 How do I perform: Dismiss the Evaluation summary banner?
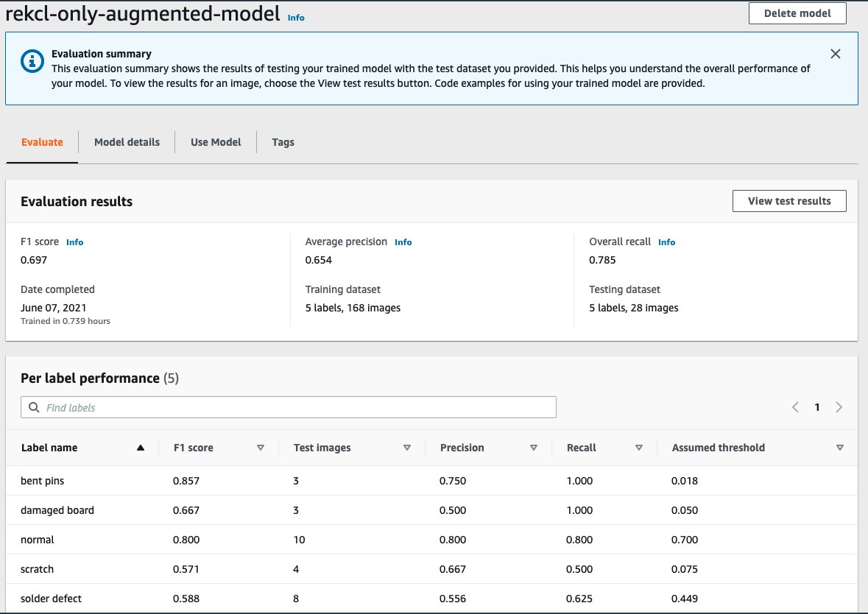(836, 54)
